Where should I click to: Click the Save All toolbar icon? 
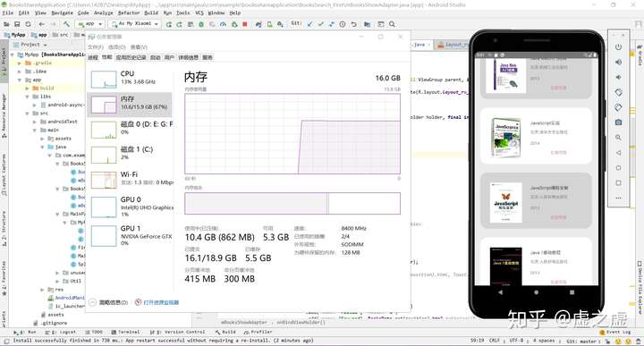(17, 24)
